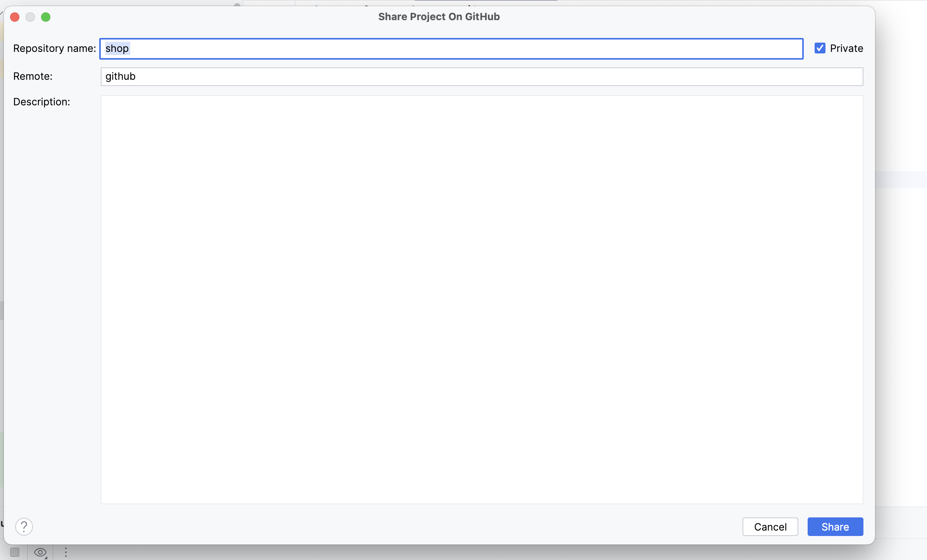Focus the Remote input field
This screenshot has width=927, height=560.
coord(482,77)
